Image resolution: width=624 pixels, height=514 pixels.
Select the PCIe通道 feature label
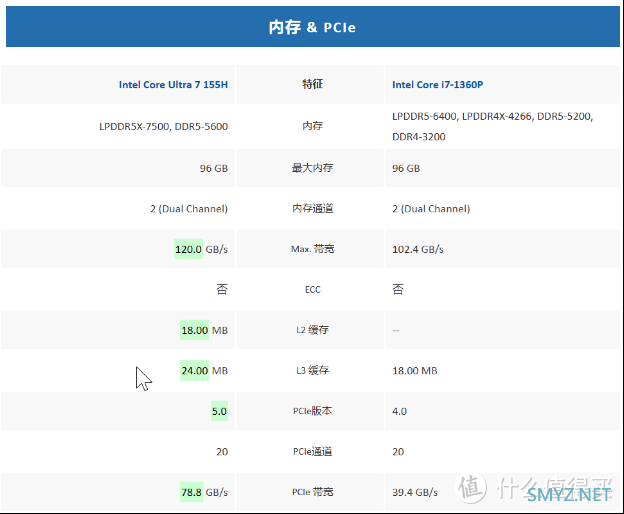coord(312,452)
